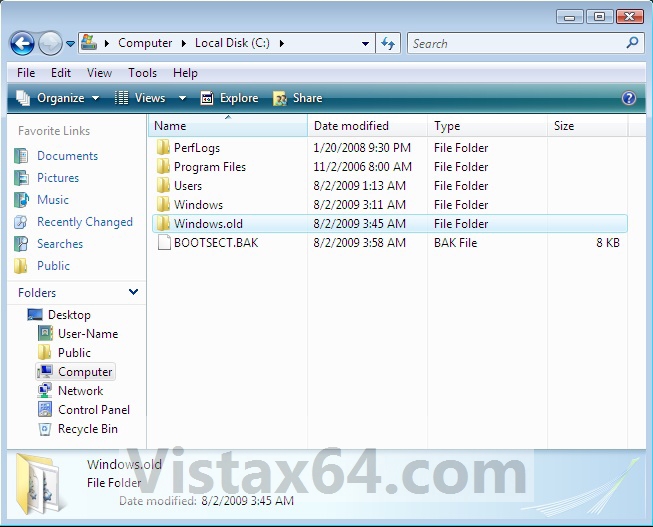Click the Forward navigation arrow
The width and height of the screenshot is (653, 527).
[x=50, y=43]
